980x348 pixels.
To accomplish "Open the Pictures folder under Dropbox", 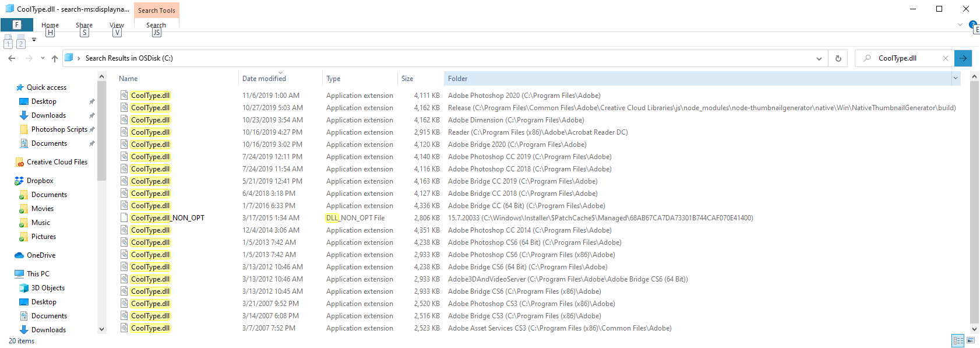I will (x=44, y=237).
